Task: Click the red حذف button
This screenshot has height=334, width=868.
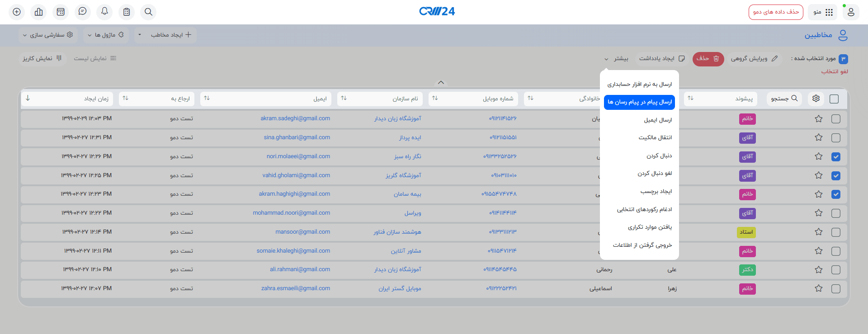Action: [708, 59]
